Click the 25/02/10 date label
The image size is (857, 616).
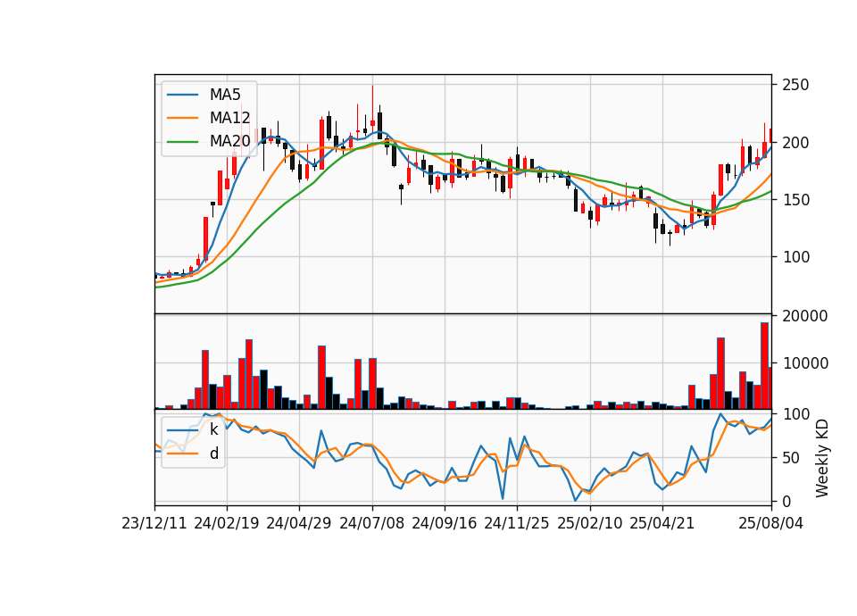(589, 523)
